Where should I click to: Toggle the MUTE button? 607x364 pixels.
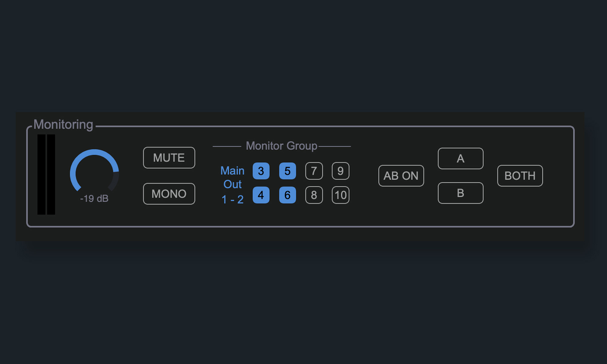(x=169, y=158)
